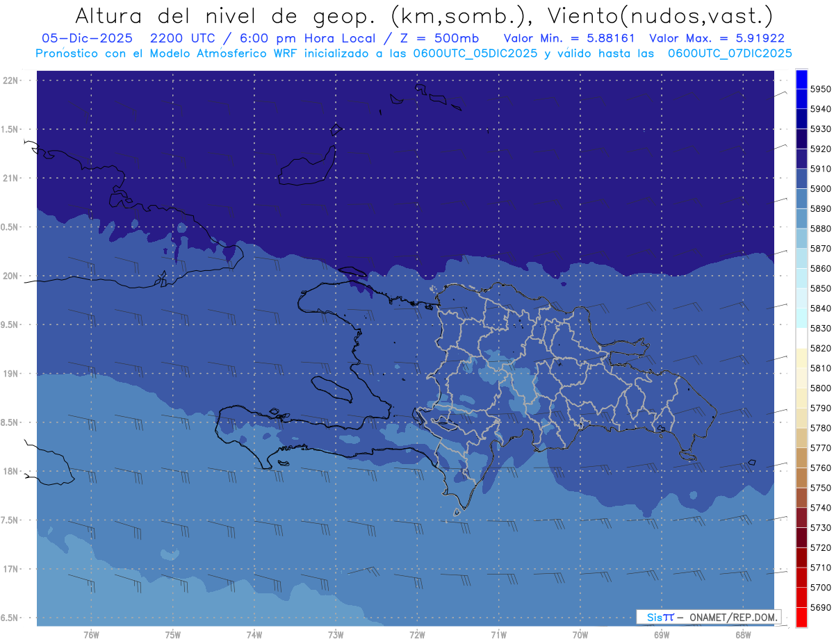This screenshot has width=834, height=644.
Task: Click the '73W' longitude label
Action: coord(336,635)
